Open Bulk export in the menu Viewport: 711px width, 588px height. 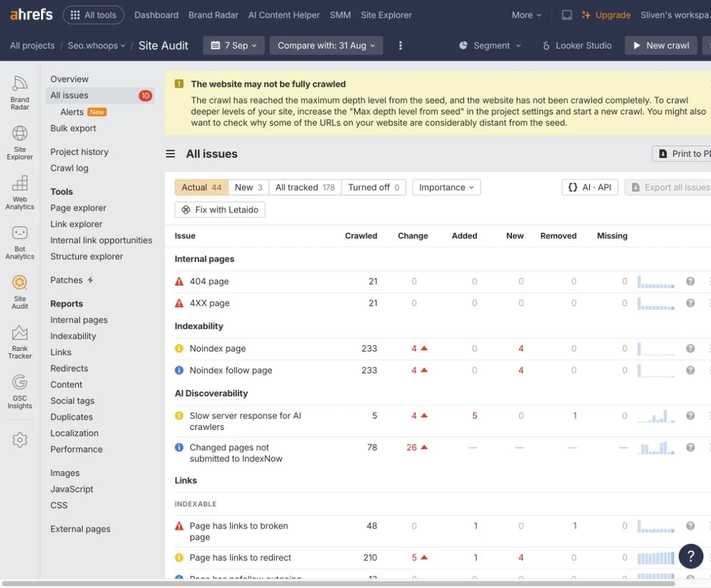click(73, 128)
